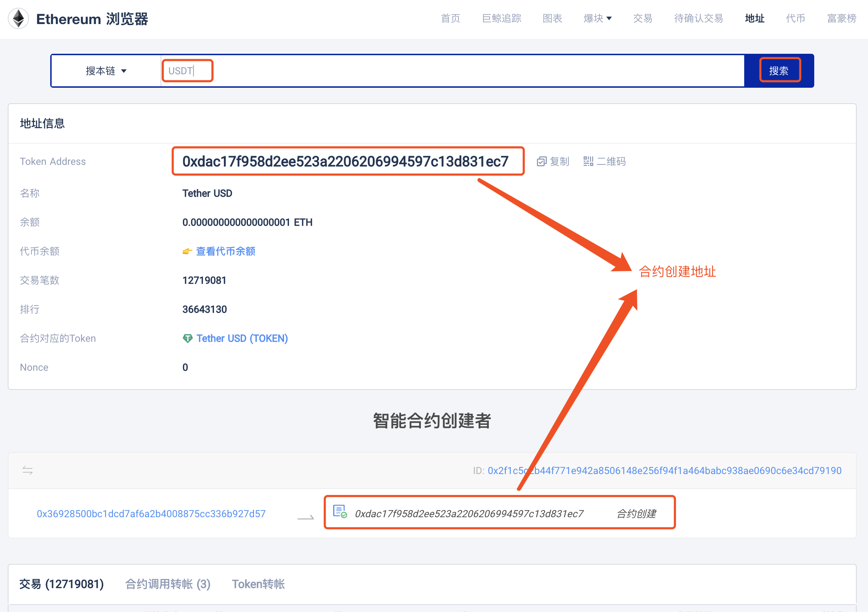Open the Tether USD (TOKEN) link
The width and height of the screenshot is (868, 612).
(242, 338)
